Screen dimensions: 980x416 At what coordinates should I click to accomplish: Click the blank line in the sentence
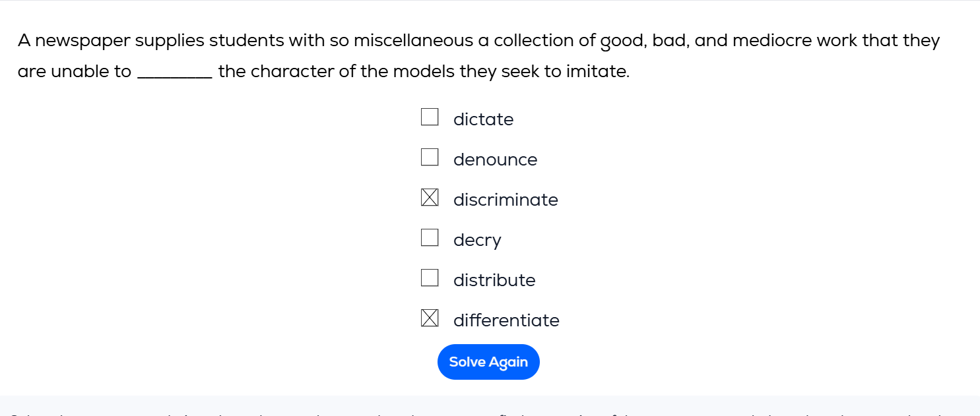tap(174, 73)
